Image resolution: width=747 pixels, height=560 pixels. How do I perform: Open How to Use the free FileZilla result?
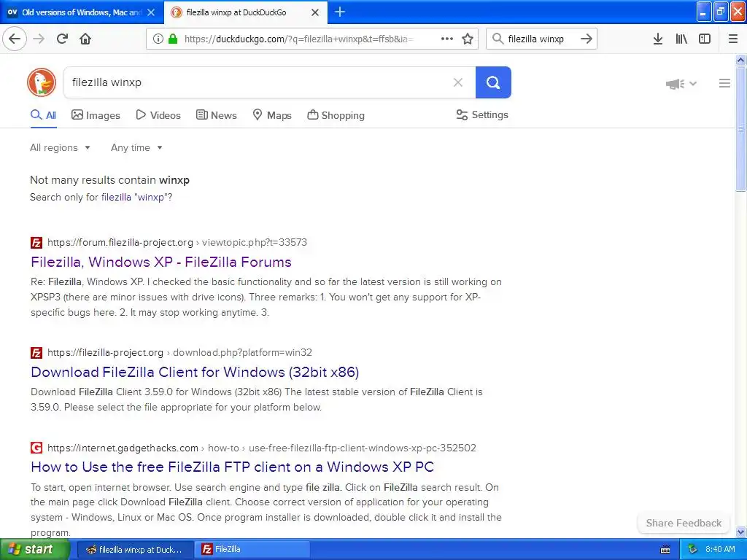point(233,467)
